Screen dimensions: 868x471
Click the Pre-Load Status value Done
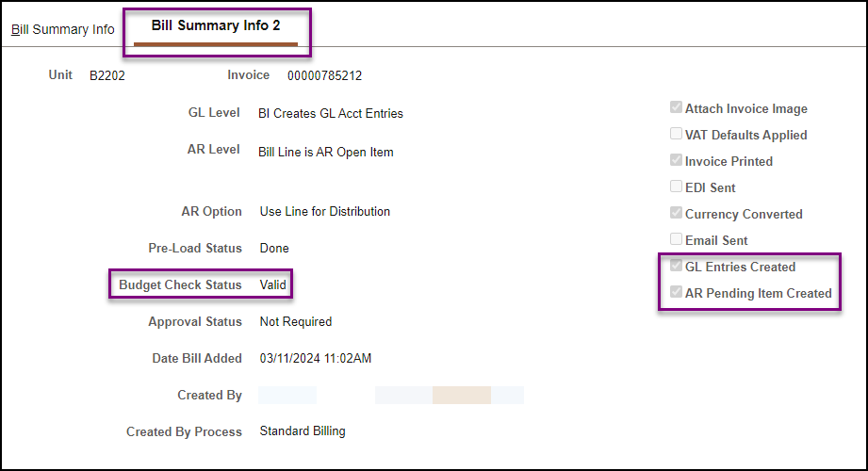(x=274, y=249)
